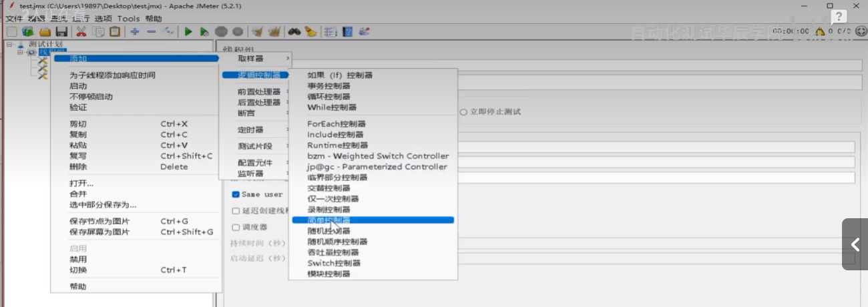Viewport: 868px width, 307px height.
Task: Enable the 延迟创建线程 checkbox
Action: pos(236,211)
